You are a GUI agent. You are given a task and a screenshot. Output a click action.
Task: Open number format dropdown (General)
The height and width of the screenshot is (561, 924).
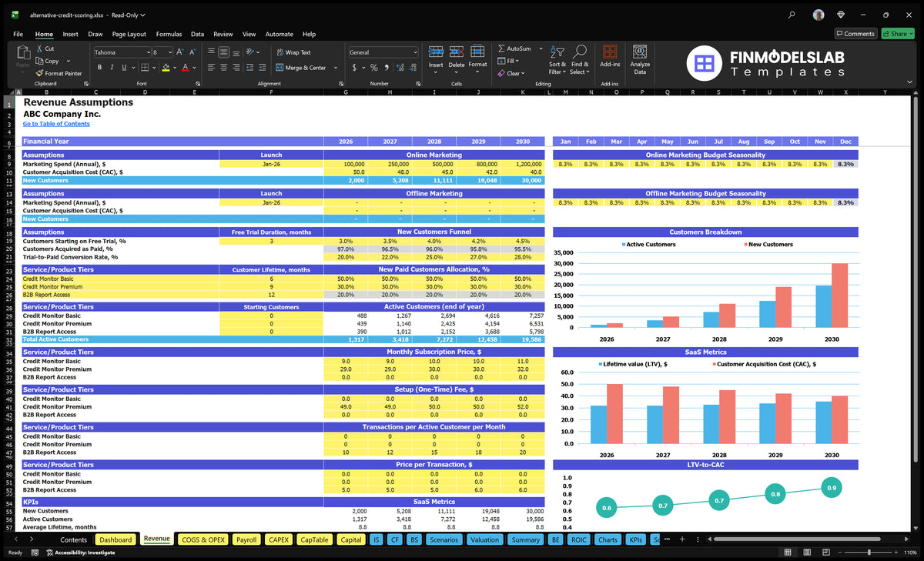pyautogui.click(x=414, y=52)
